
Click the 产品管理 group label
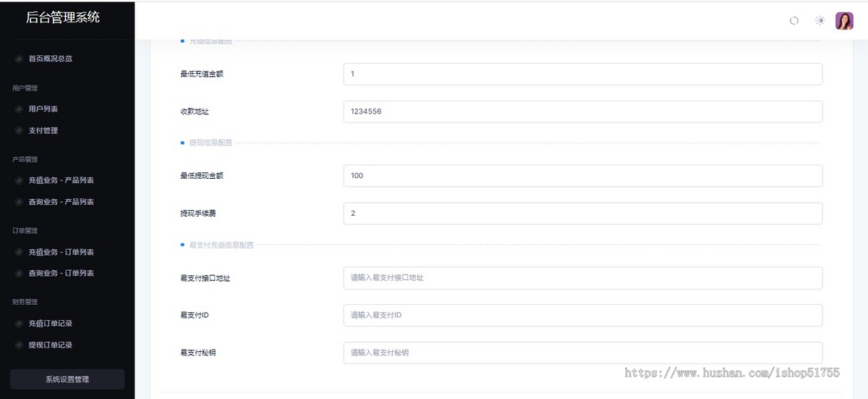pyautogui.click(x=25, y=159)
